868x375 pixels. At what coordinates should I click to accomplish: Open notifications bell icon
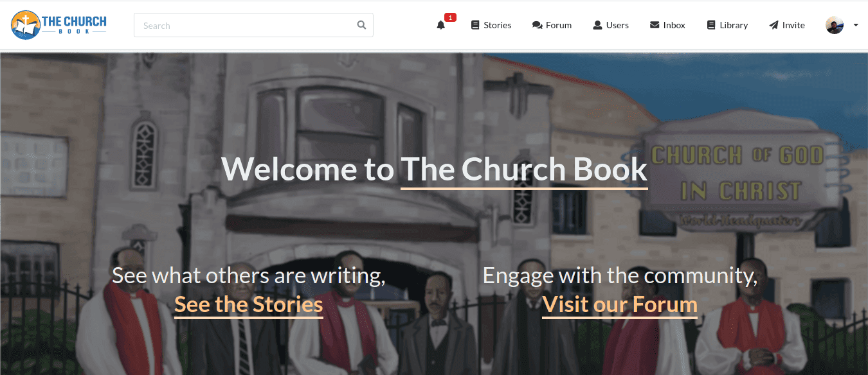(x=440, y=26)
